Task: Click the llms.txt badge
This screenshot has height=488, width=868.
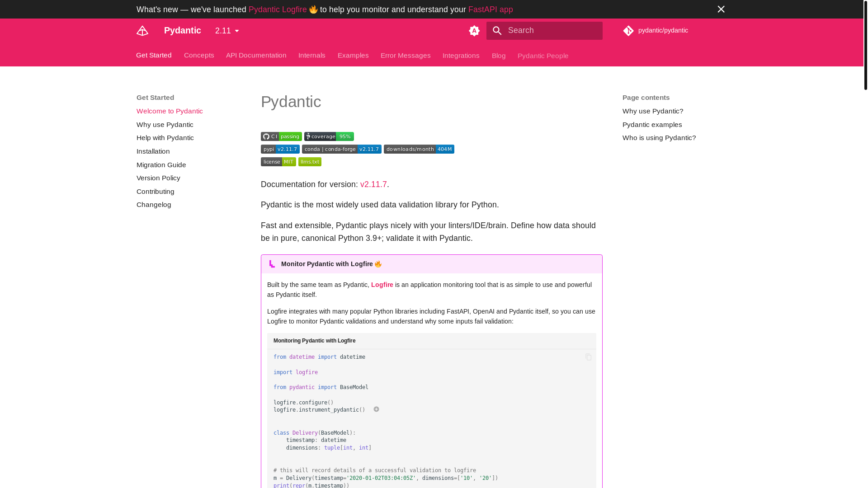Action: tap(310, 162)
